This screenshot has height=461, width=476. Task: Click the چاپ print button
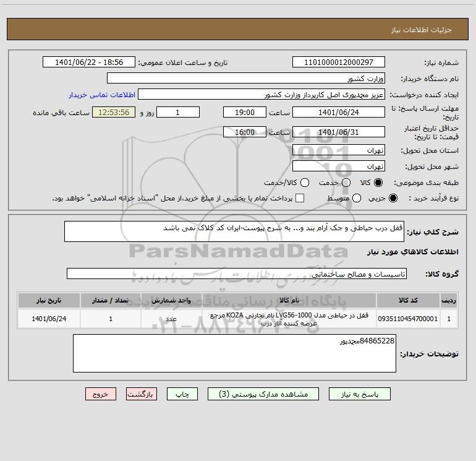click(182, 394)
